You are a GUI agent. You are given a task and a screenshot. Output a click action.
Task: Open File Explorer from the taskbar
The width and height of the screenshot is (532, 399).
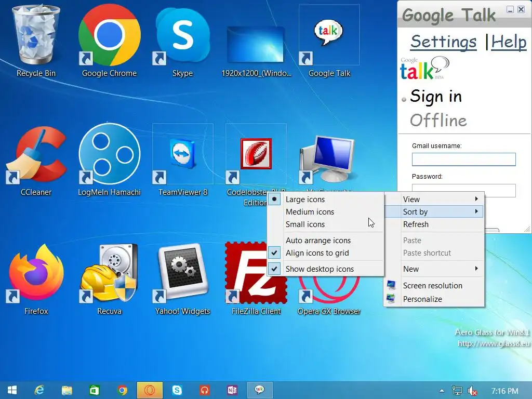pyautogui.click(x=67, y=390)
